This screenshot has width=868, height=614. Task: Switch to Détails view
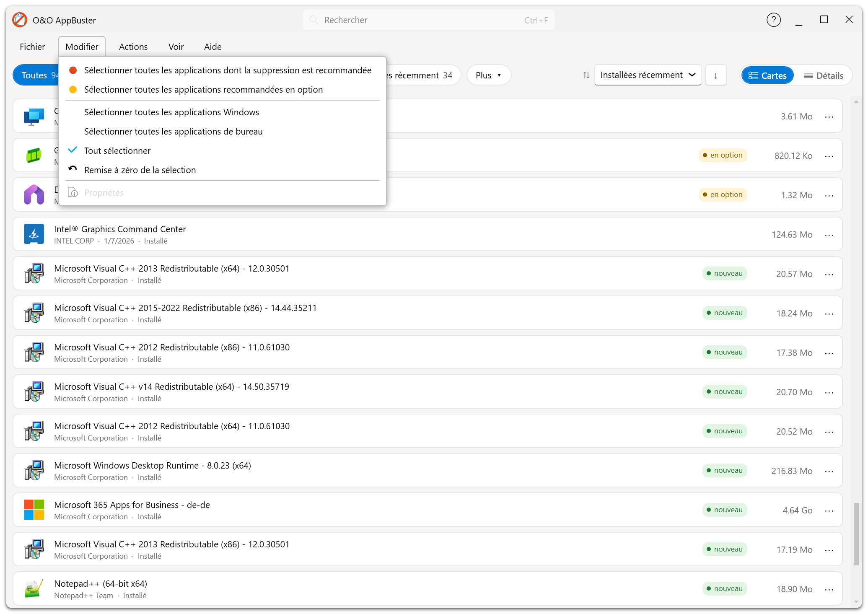823,75
